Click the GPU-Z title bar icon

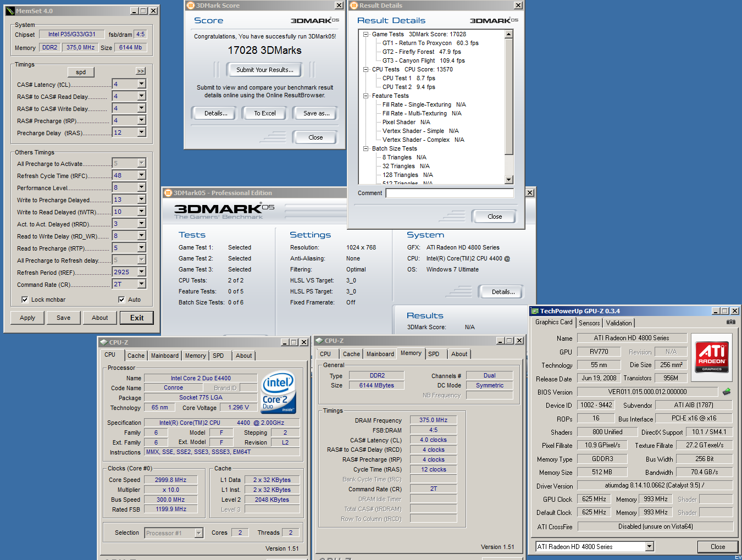[x=534, y=311]
